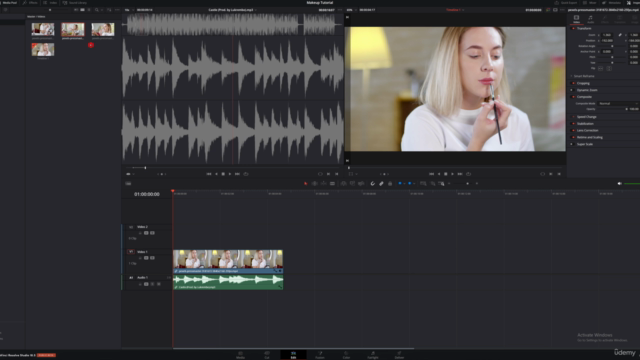
Task: Select the trim edit mode tool
Action: coord(315,184)
